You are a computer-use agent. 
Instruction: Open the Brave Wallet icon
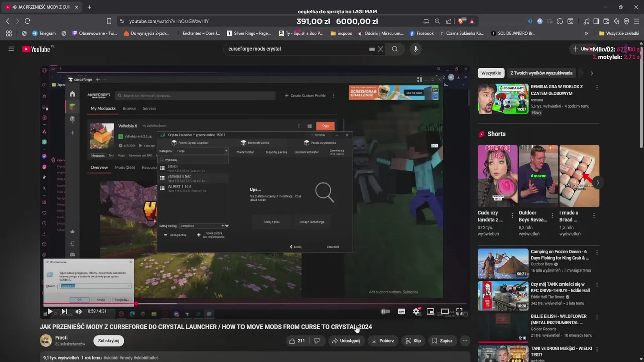(x=606, y=21)
